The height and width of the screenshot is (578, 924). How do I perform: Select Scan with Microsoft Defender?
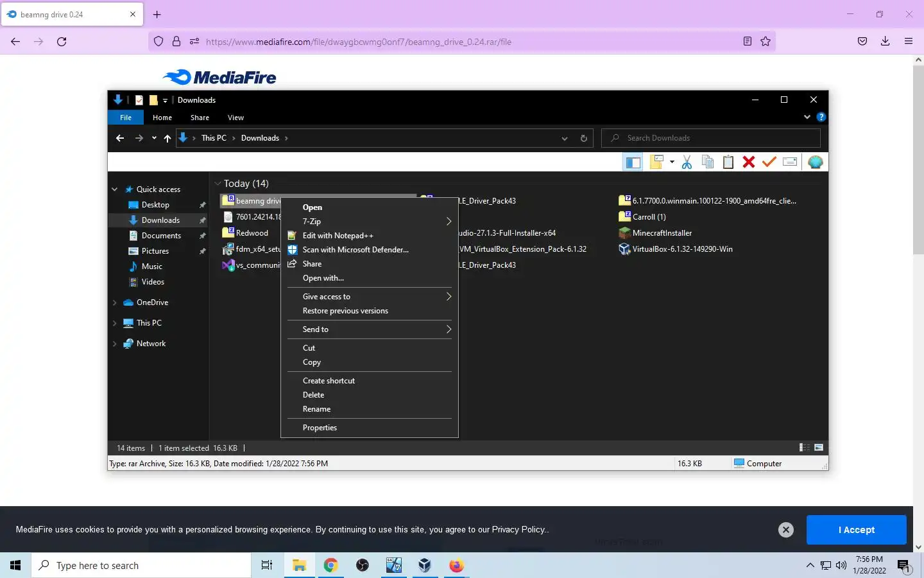(x=370, y=250)
